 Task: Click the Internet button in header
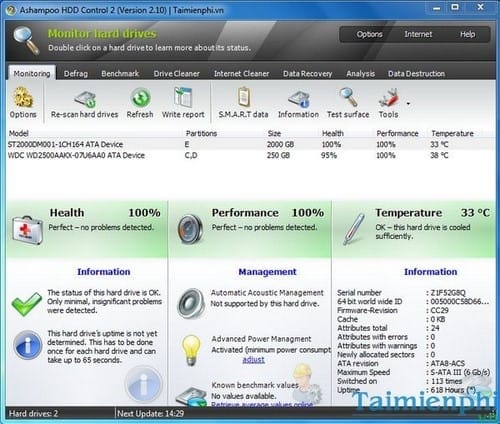tap(418, 34)
